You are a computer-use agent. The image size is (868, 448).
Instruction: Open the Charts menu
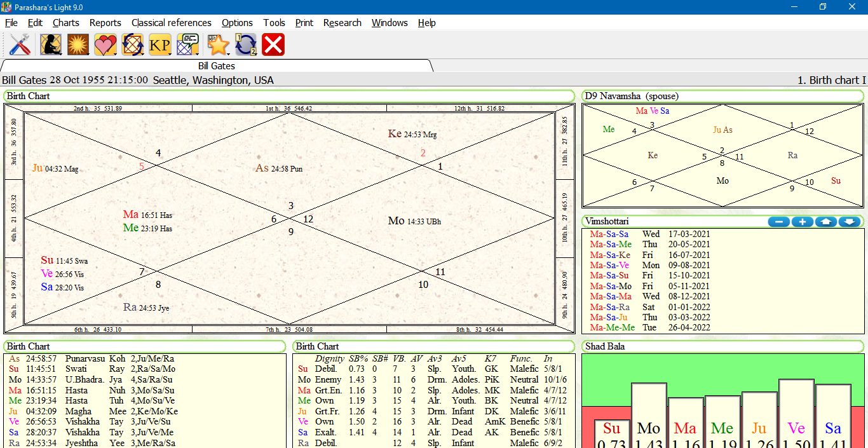[x=66, y=23]
